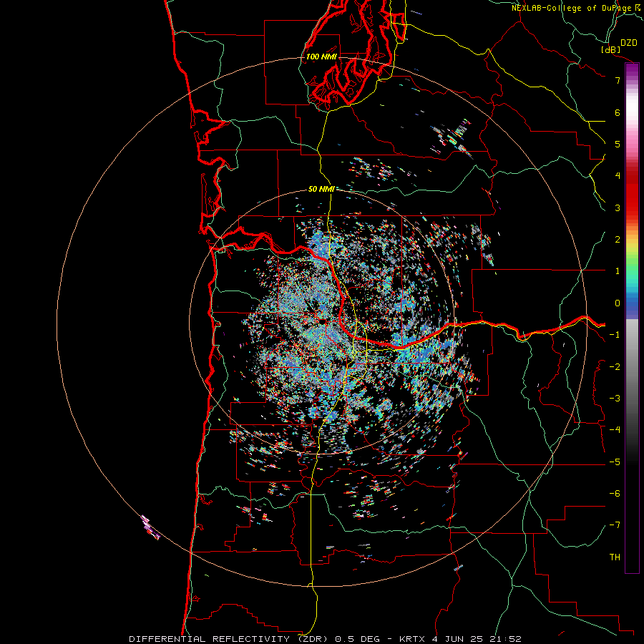Click the 4 value on color scale
This screenshot has width=644, height=644.
(x=618, y=176)
